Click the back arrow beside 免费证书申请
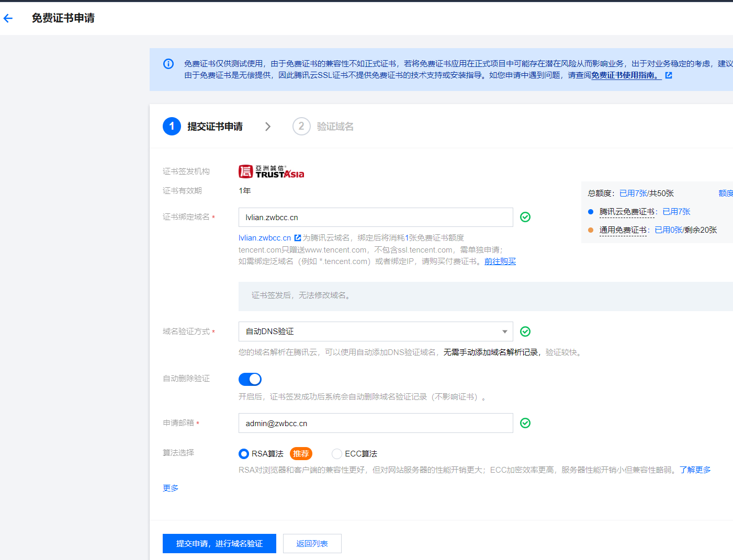This screenshot has height=560, width=733. 8,18
